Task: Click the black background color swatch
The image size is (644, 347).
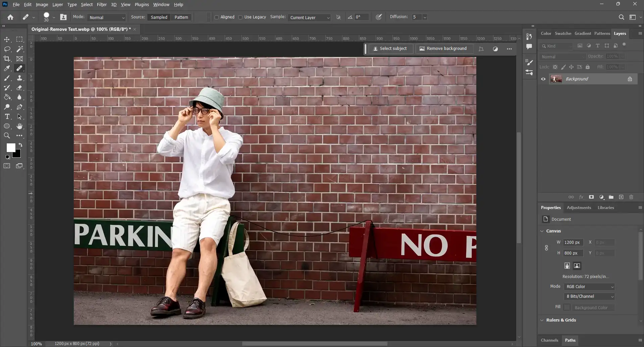Action: (18, 154)
